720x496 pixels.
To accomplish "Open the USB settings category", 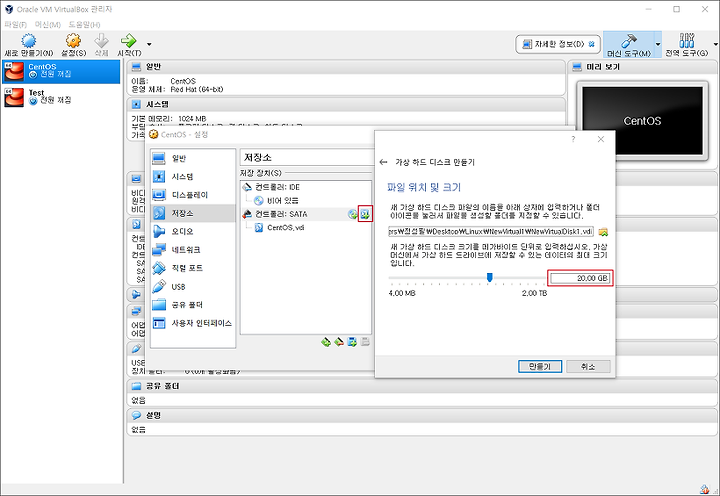I will tap(193, 287).
